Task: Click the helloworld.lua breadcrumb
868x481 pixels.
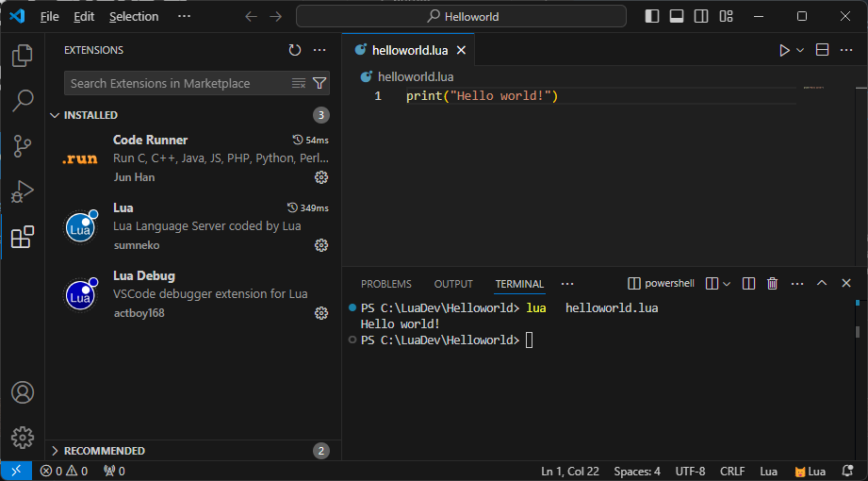Action: click(407, 77)
